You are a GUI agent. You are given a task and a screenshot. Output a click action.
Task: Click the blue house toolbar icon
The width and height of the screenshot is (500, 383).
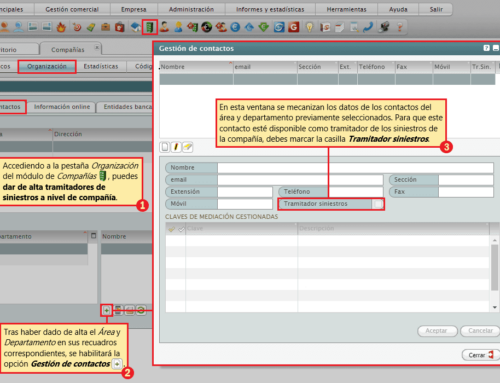pyautogui.click(x=135, y=27)
